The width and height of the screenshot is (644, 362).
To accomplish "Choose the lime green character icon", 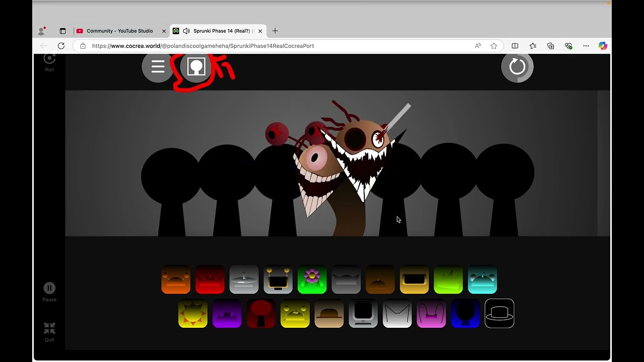I will click(448, 280).
